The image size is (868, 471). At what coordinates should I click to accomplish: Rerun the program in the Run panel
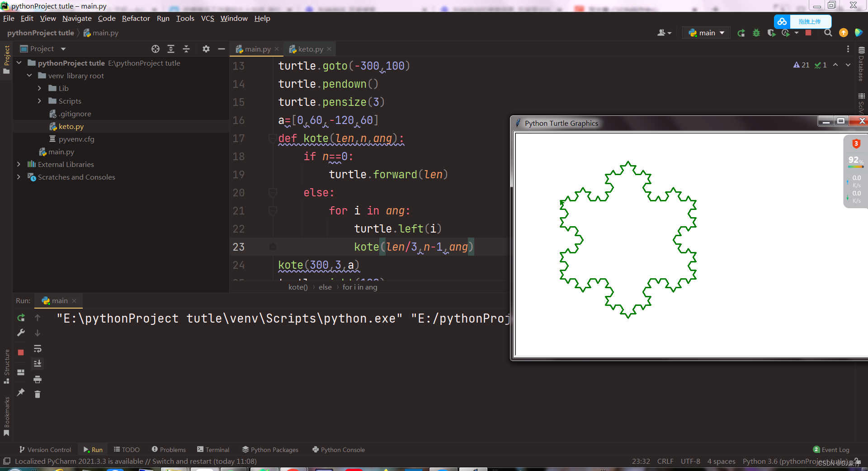click(20, 318)
